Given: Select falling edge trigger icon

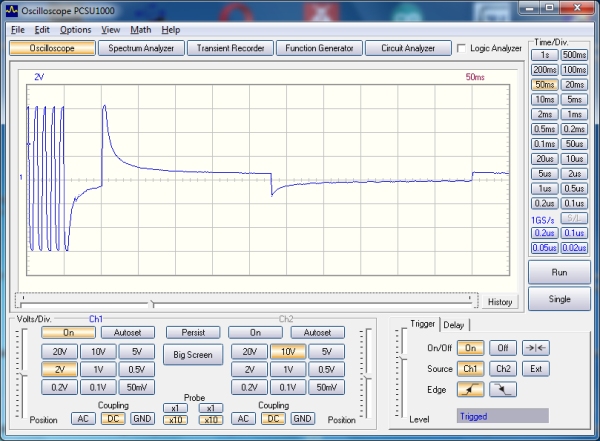Looking at the screenshot, I should click(x=503, y=389).
